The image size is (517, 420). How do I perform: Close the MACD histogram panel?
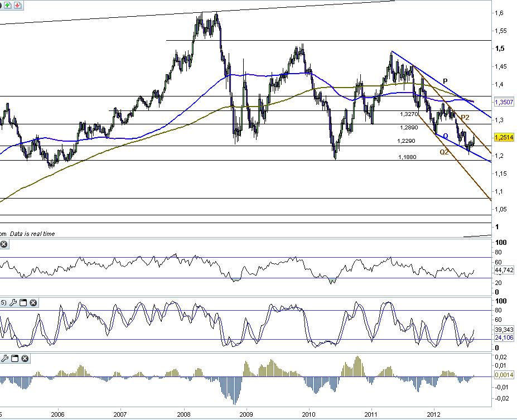pos(25,358)
